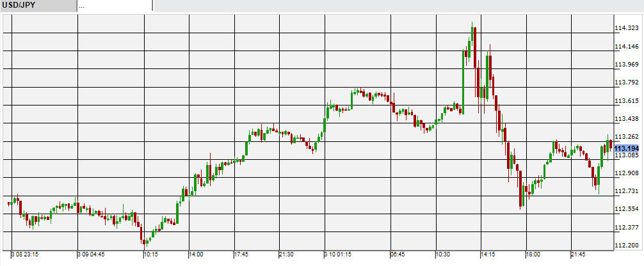Click the "3 08 23:15" time label
Screen dimensions: 644x266
26,254
